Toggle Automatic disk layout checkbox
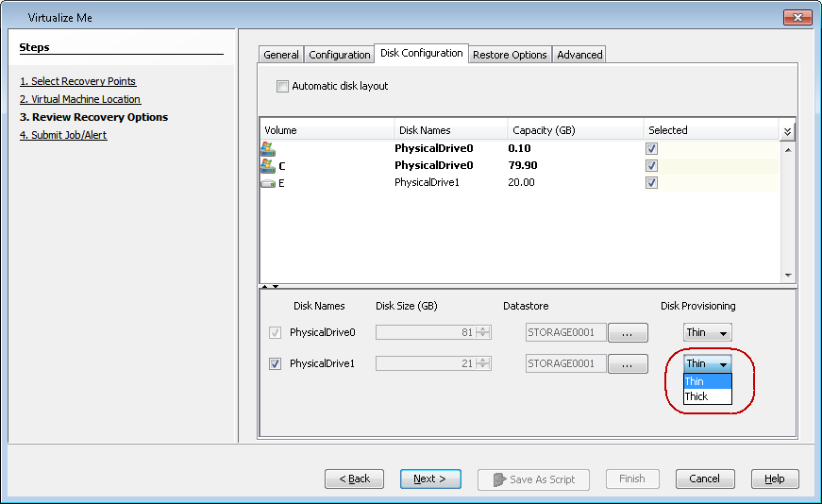Image resolution: width=822 pixels, height=504 pixels. coord(282,86)
